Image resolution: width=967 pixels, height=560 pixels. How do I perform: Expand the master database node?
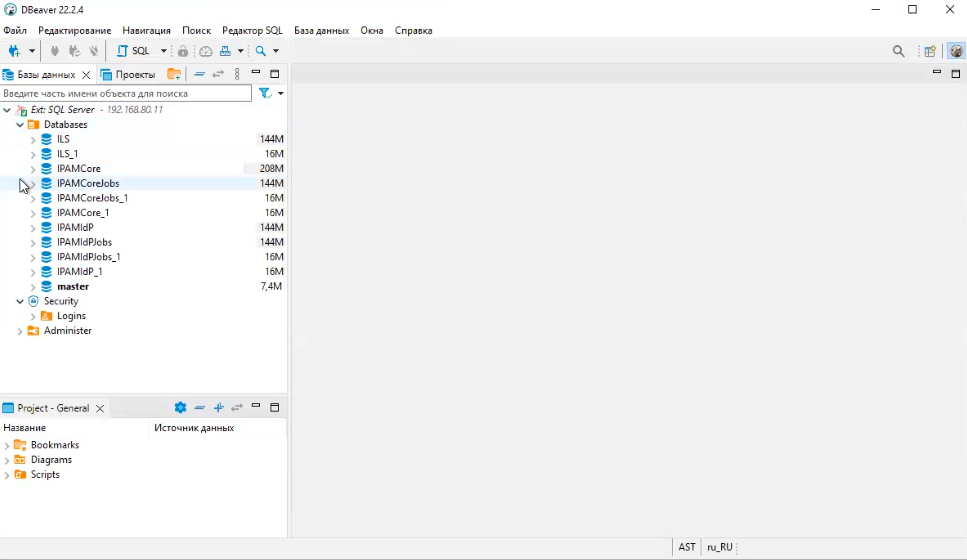[x=33, y=287]
